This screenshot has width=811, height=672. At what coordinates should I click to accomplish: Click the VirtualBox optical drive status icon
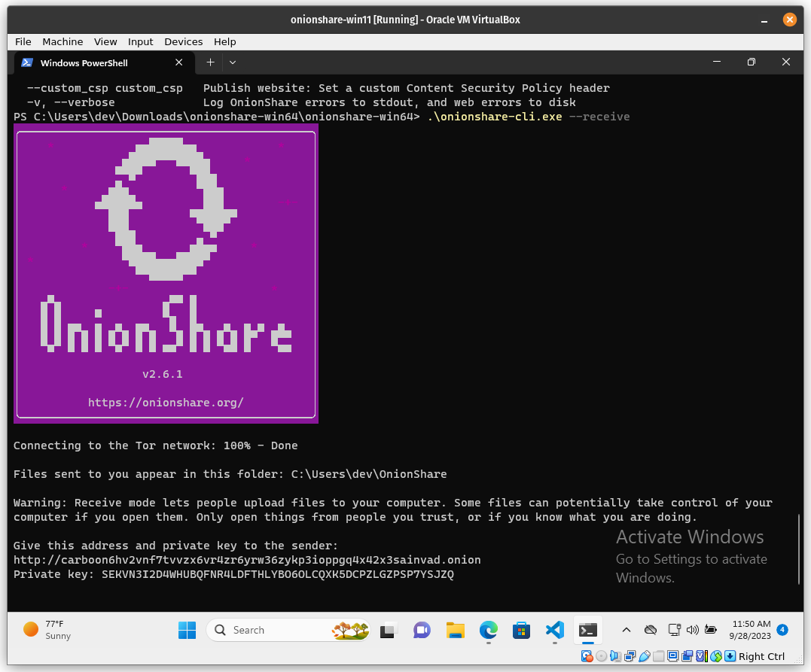[601, 656]
